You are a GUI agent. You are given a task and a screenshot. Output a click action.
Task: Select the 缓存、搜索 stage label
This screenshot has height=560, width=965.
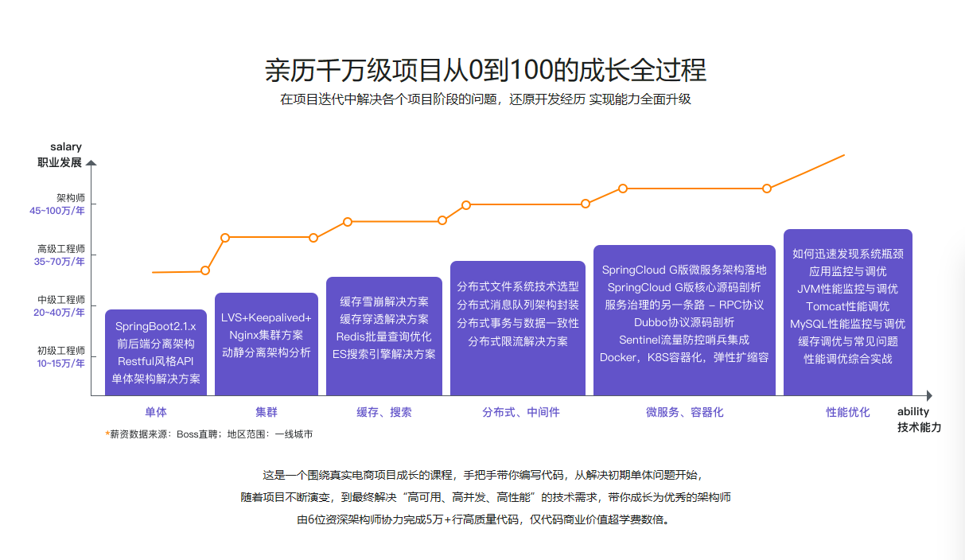[x=384, y=412]
